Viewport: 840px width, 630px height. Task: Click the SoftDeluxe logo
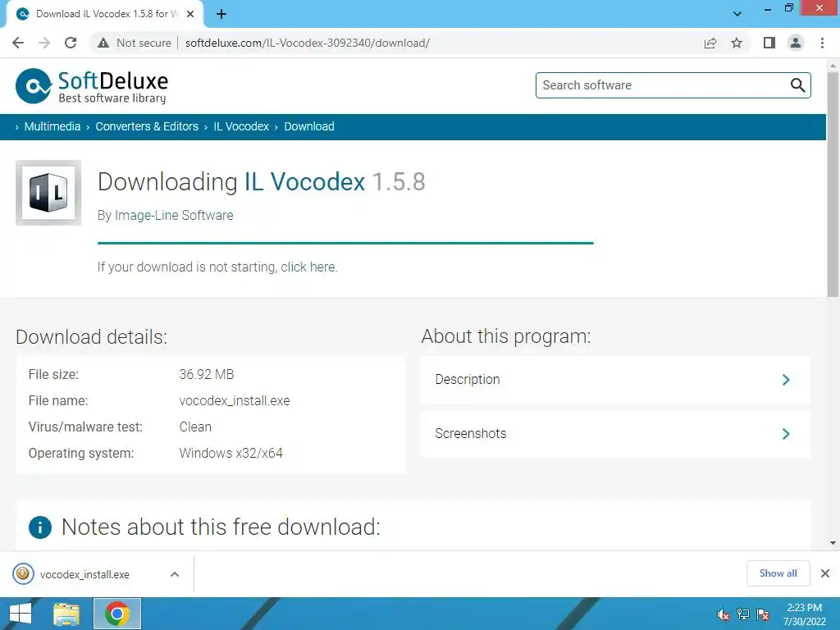click(92, 85)
